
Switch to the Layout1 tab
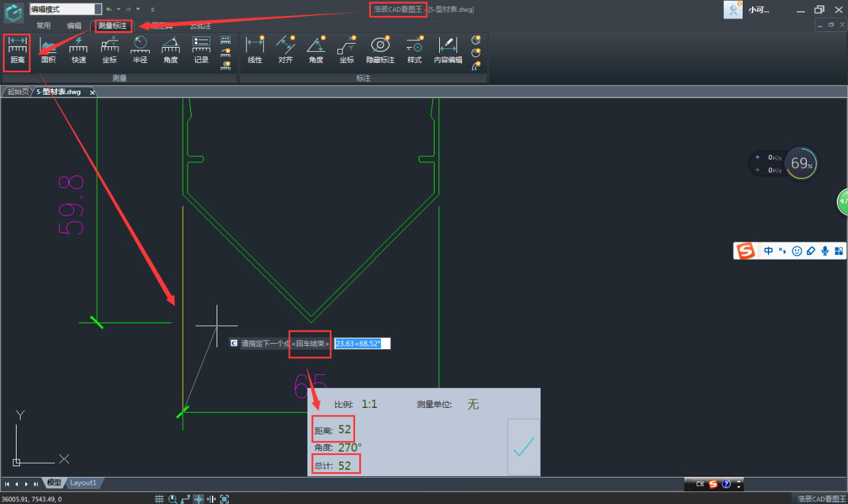[83, 483]
